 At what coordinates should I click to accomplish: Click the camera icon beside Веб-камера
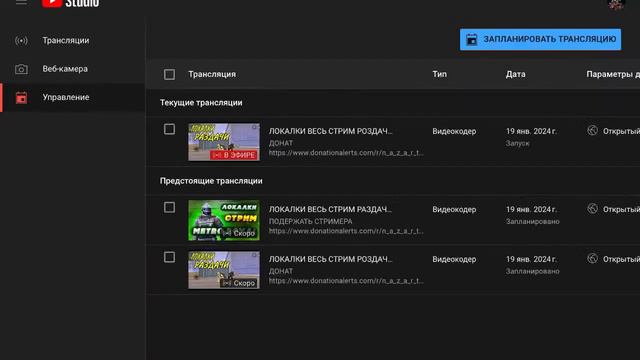click(21, 69)
